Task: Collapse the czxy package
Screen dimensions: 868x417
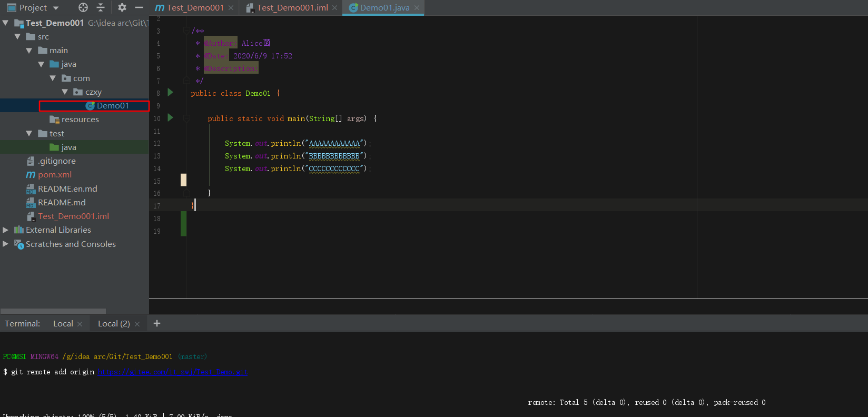Action: point(65,92)
